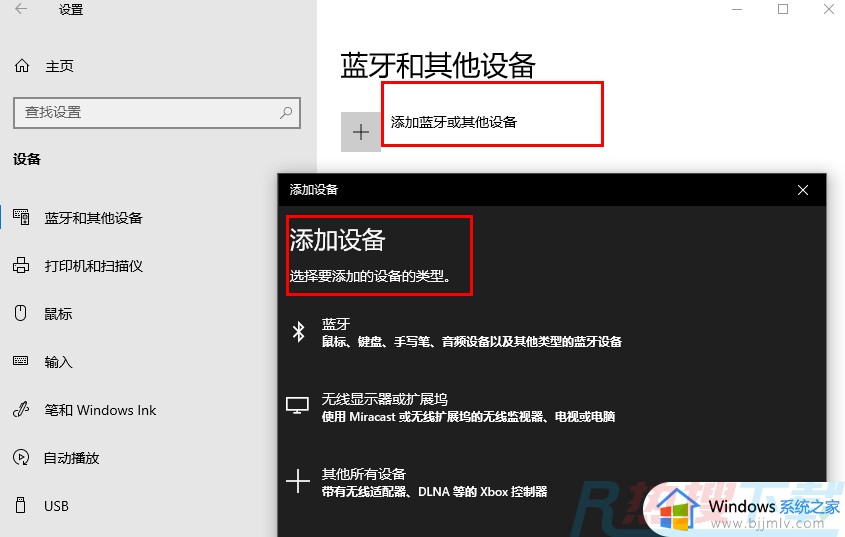
Task: Close the 添加设备 dialog
Action: coord(803,190)
